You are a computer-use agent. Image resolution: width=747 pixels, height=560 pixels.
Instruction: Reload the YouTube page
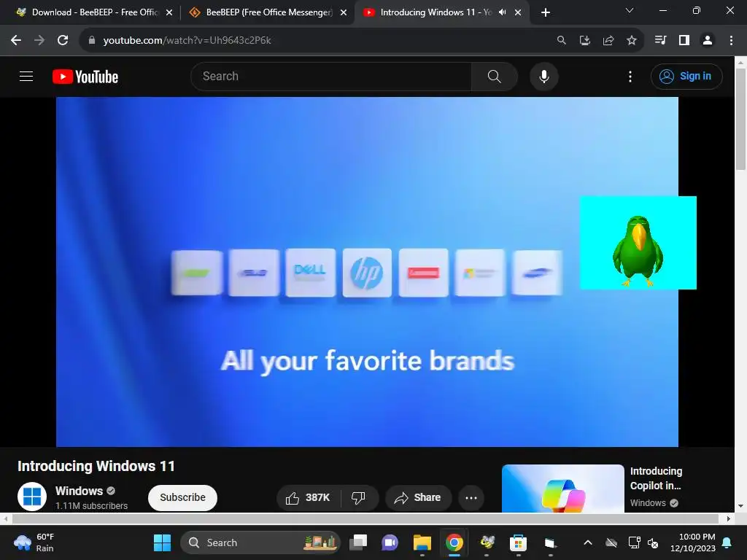coord(63,41)
